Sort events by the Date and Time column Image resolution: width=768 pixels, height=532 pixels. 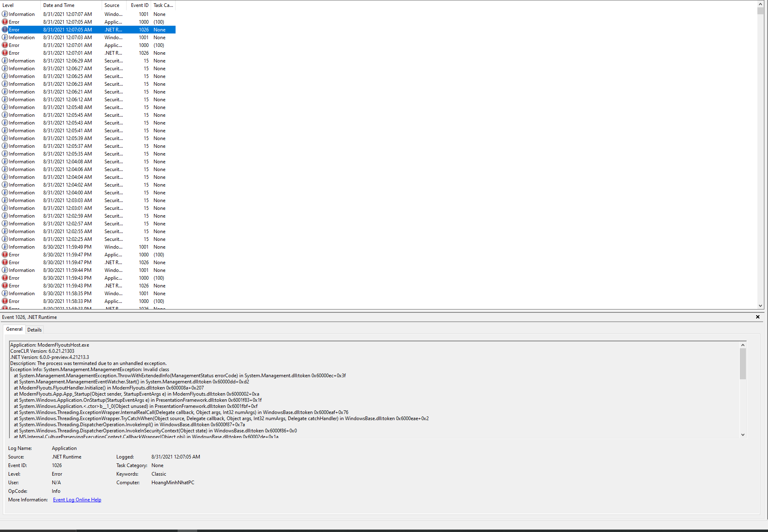coord(59,5)
